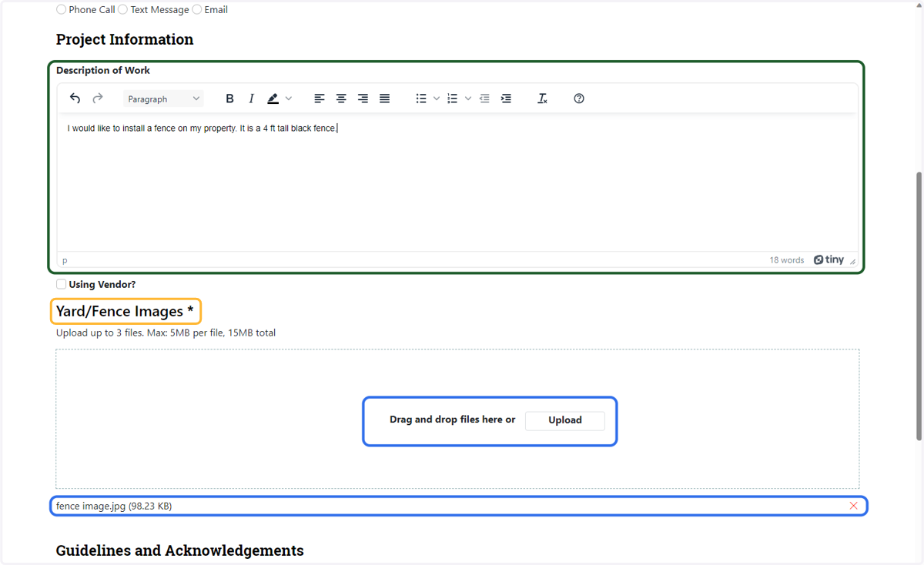Align text left
Image resolution: width=924 pixels, height=565 pixels.
pos(320,99)
